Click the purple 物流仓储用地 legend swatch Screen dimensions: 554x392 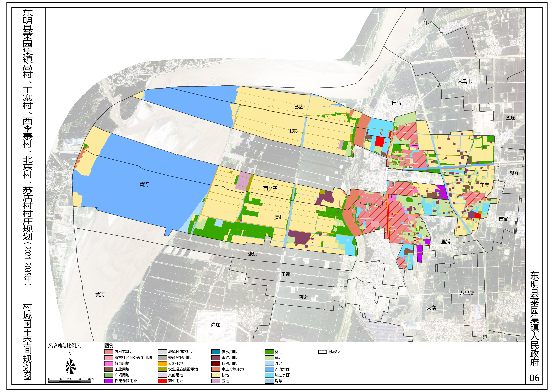tap(109, 381)
